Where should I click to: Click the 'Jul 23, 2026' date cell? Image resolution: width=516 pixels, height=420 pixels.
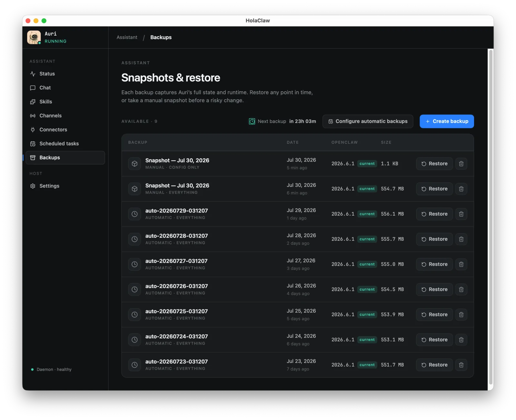click(301, 361)
